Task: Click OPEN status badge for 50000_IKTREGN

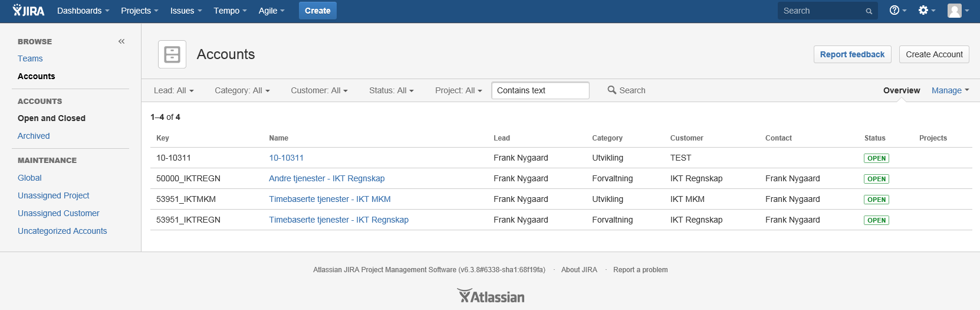Action: (877, 179)
